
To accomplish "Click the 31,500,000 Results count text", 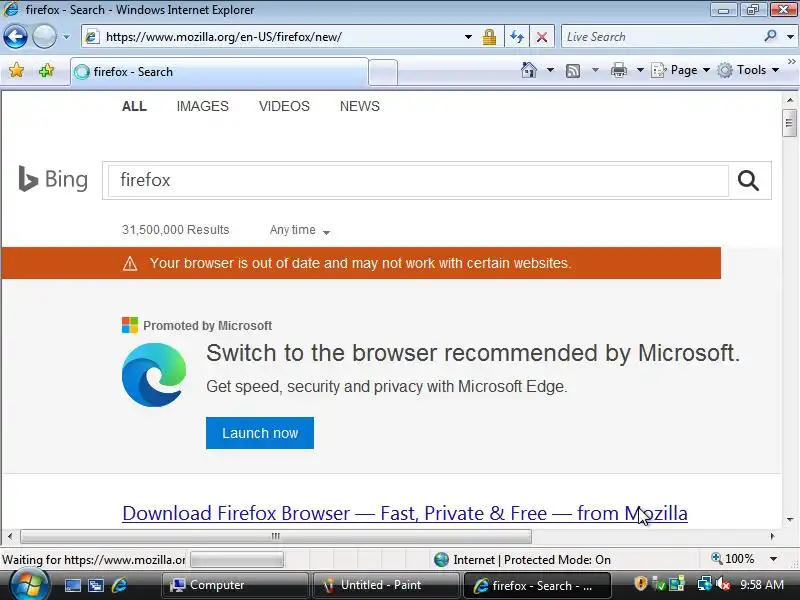I will point(176,230).
